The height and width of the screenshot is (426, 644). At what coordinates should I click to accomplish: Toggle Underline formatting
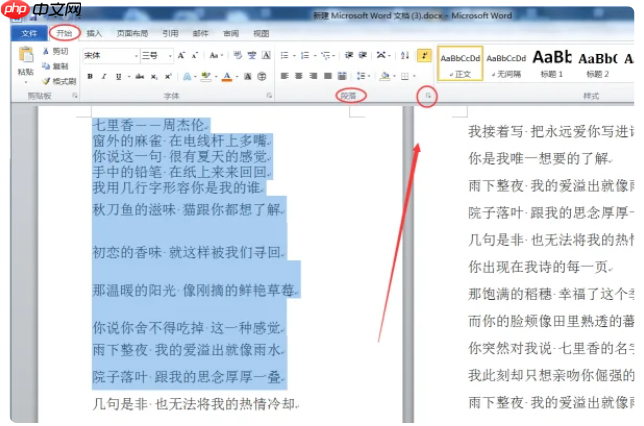(119, 76)
